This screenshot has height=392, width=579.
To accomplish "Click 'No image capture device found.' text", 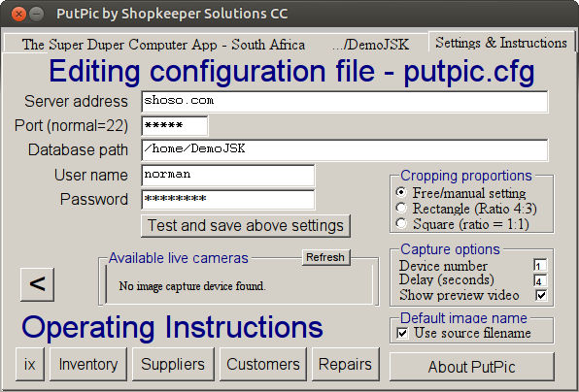I will (192, 286).
